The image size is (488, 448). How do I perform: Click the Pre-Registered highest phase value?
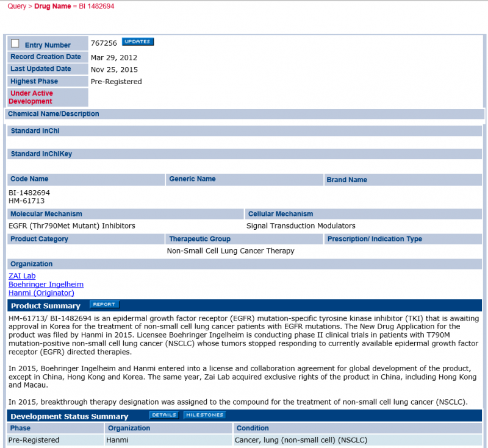(116, 82)
